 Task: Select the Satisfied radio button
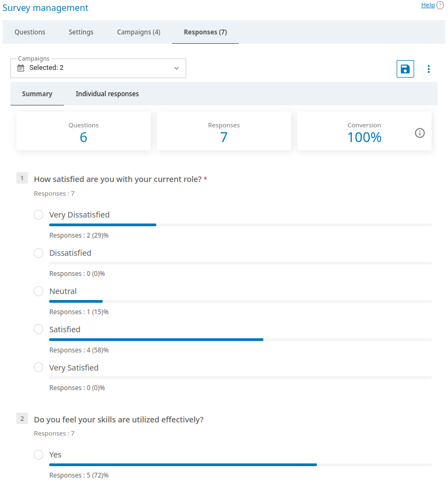coord(38,330)
